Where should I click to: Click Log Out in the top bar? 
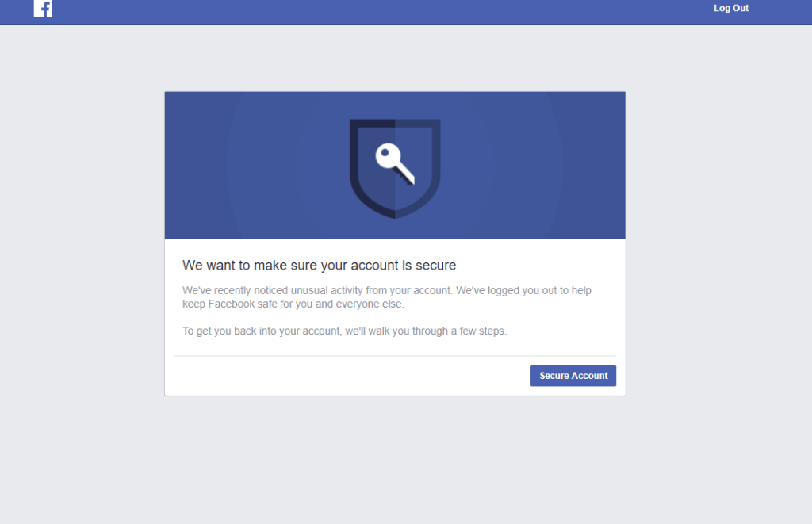click(x=730, y=8)
